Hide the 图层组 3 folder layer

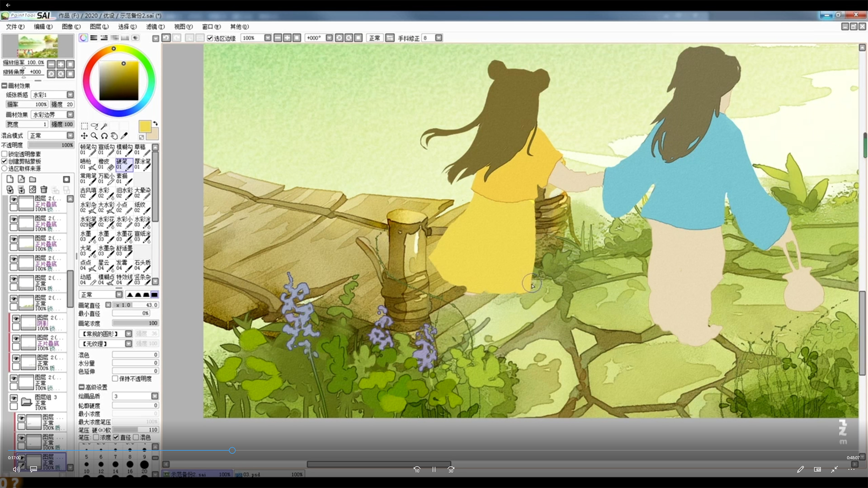14,398
